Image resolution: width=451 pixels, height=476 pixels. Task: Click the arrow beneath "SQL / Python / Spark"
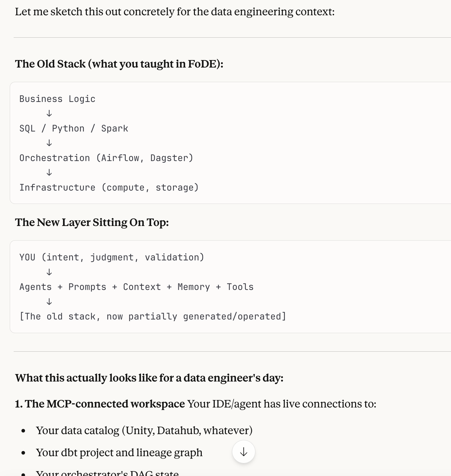(49, 143)
